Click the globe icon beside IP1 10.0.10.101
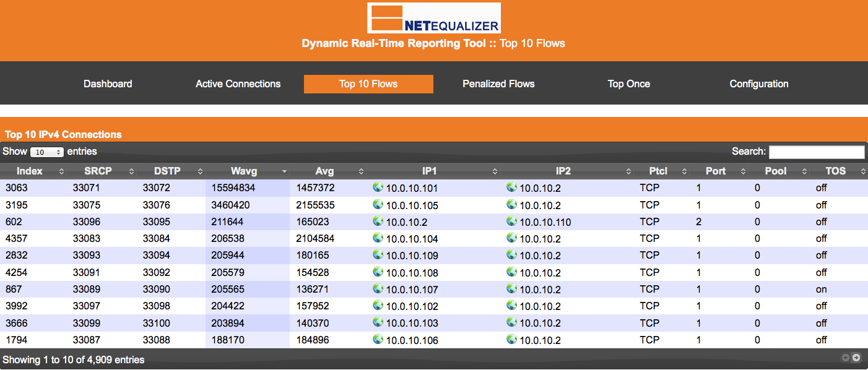 tap(378, 187)
